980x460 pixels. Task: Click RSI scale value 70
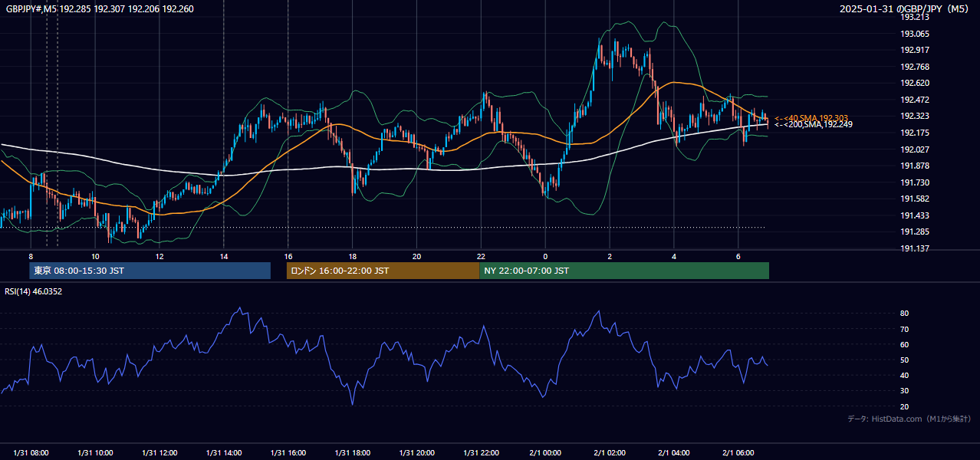[x=905, y=329]
